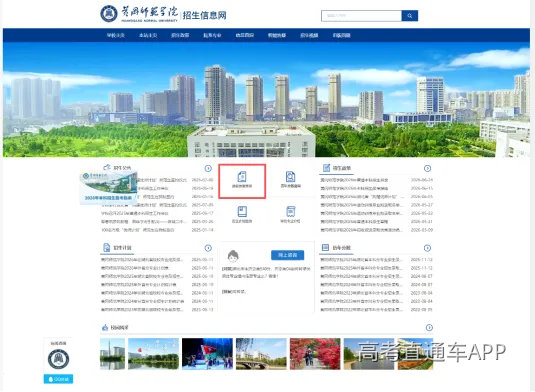Viewport: 535px width, 392px height.
Task: Click the round emblem in the floating side widget
Action: point(58,359)
